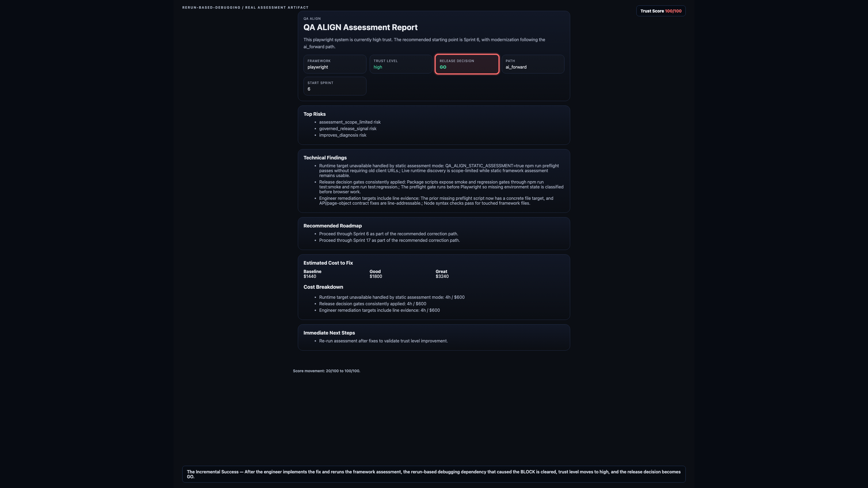Select the Release Decision GO card
The width and height of the screenshot is (868, 488).
(467, 64)
